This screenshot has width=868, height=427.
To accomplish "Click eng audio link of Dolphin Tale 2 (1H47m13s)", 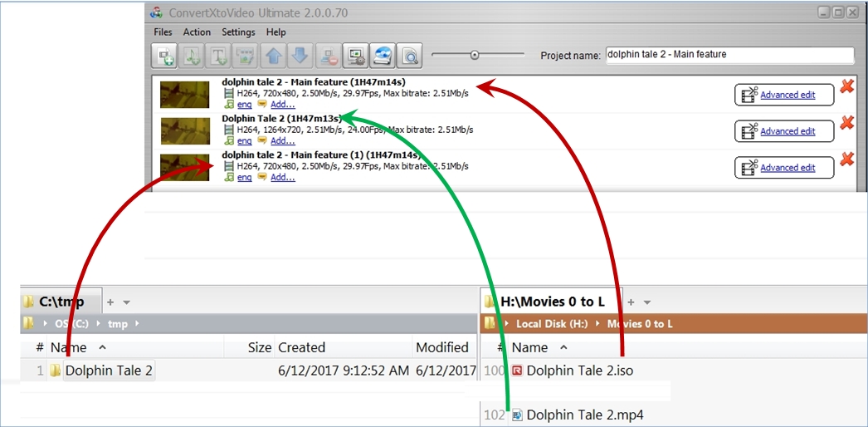I will pos(244,141).
